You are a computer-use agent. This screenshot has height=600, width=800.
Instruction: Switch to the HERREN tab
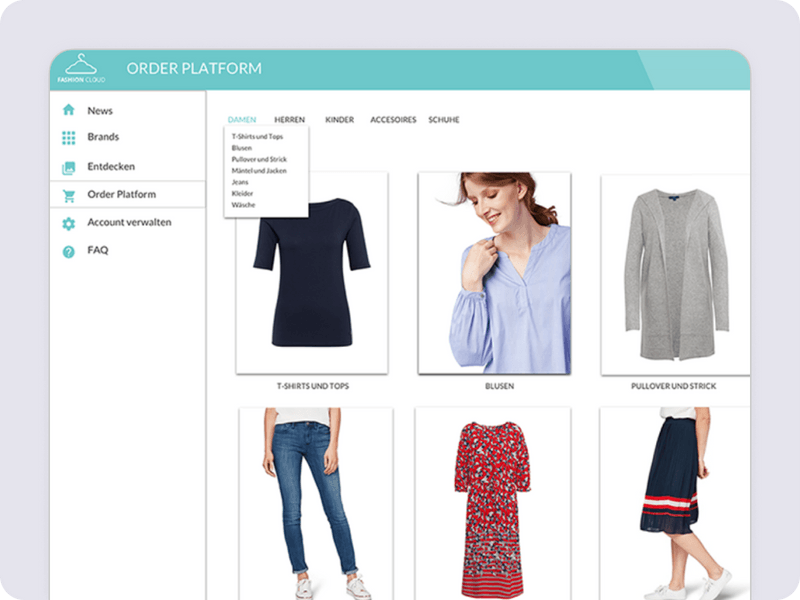[x=289, y=119]
